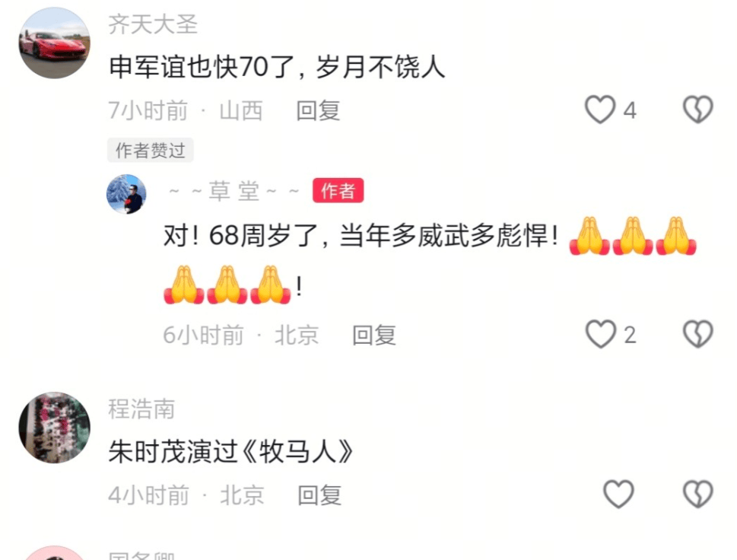Like 程浩南's 牧马人 comment

[618, 494]
